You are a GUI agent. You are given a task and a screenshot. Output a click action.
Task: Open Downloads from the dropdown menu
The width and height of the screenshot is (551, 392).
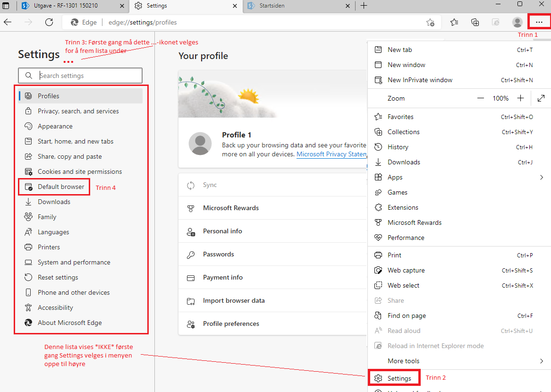(x=459, y=162)
